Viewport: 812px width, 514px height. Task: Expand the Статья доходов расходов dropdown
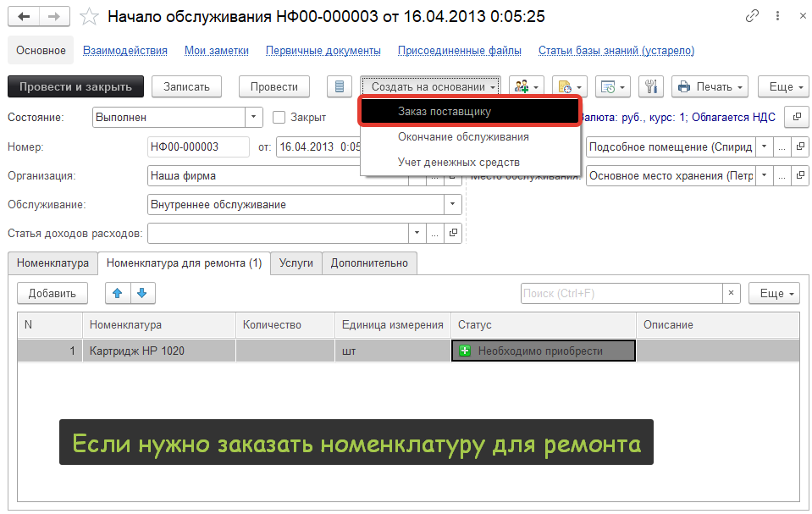tap(417, 233)
